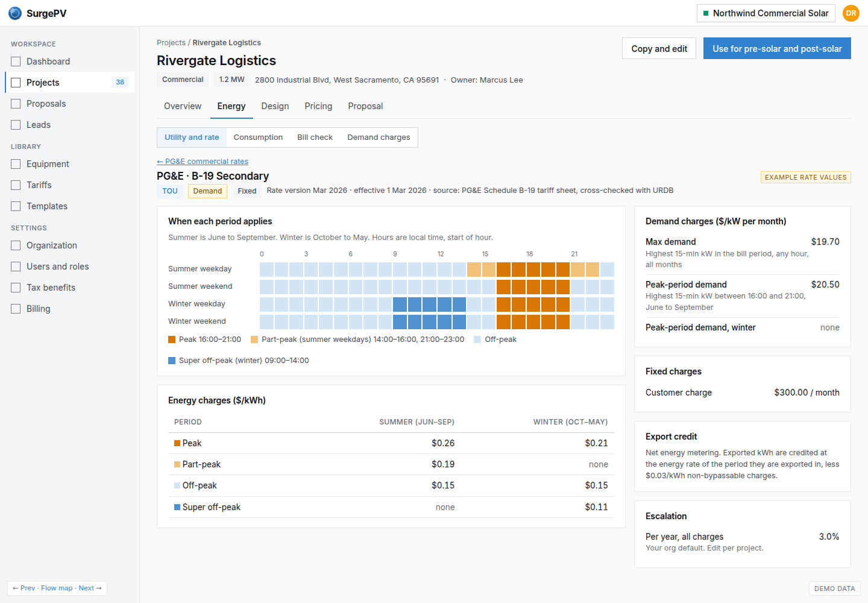Select the Utility and rate subtab

click(x=192, y=137)
